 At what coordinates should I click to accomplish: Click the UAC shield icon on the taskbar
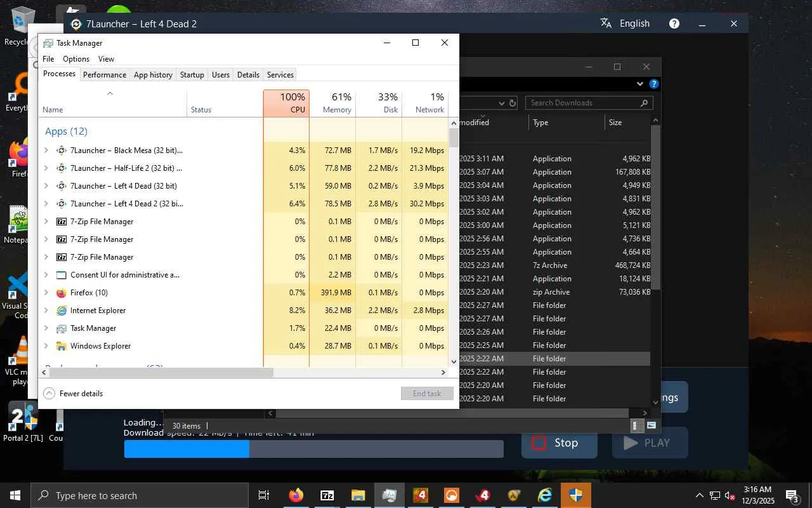coord(576,495)
